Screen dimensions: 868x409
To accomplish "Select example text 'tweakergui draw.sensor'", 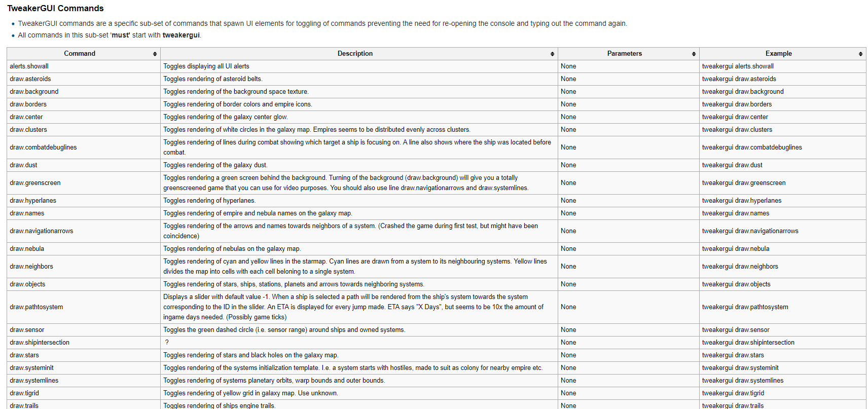I will (x=735, y=330).
